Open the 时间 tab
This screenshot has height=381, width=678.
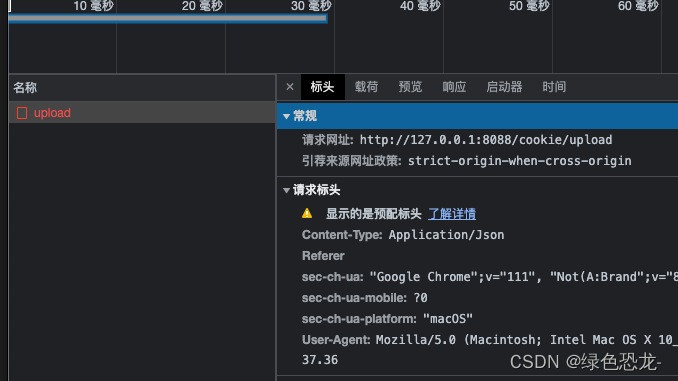[x=554, y=87]
